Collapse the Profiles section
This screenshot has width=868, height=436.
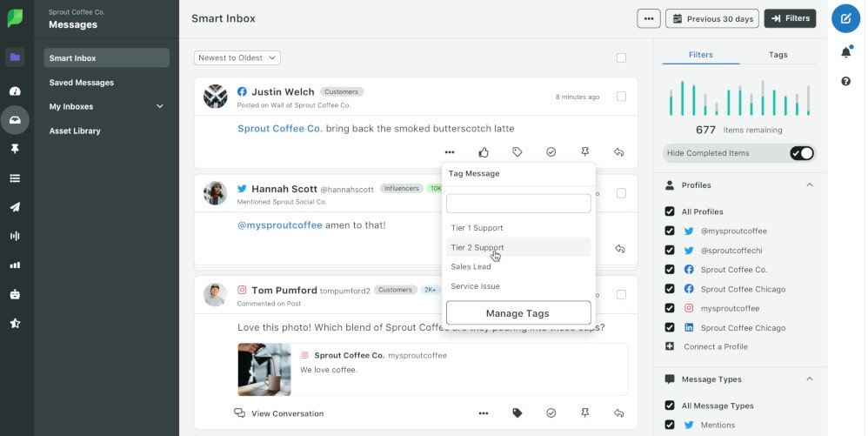[x=810, y=185]
